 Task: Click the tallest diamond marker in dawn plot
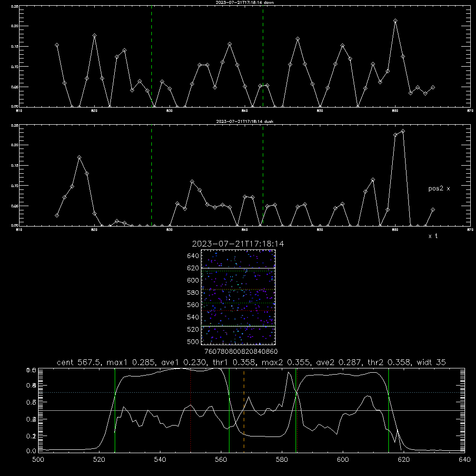pyautogui.click(x=395, y=21)
